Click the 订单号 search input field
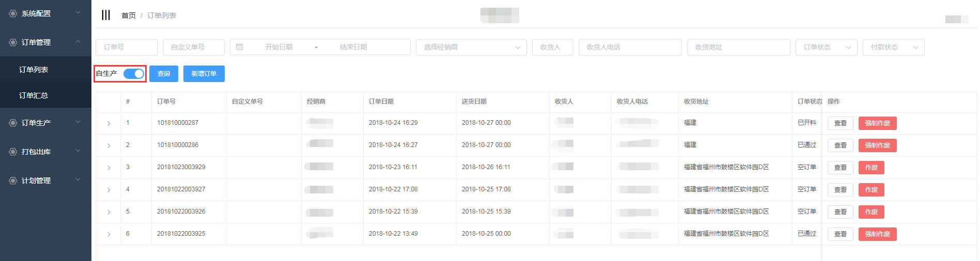This screenshot has height=261, width=980. point(126,47)
